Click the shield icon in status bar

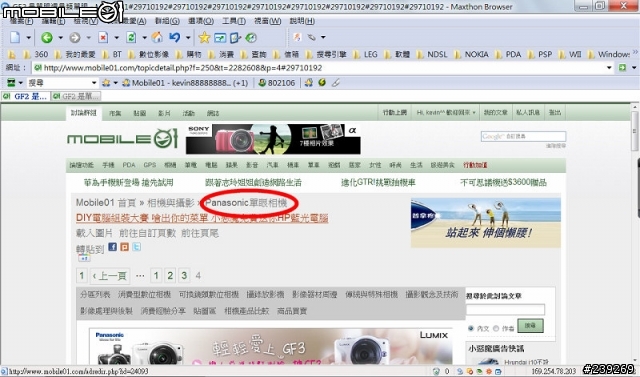click(436, 371)
